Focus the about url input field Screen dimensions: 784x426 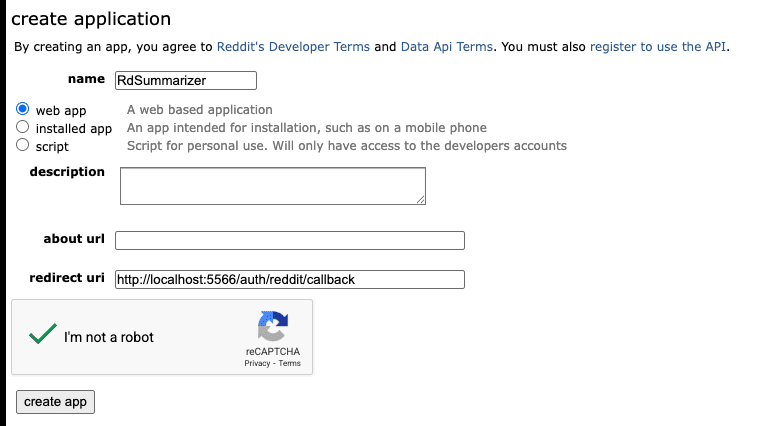(290, 240)
